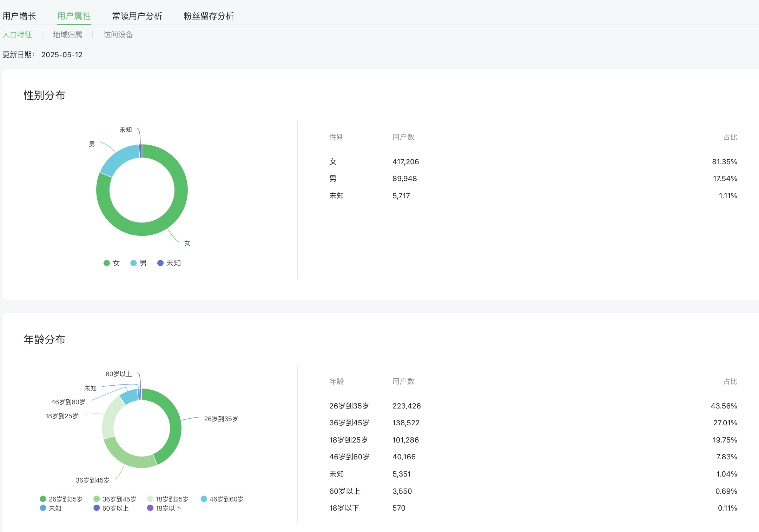Toggle 18岁以下 legend item
The image size is (759, 532).
tap(164, 508)
